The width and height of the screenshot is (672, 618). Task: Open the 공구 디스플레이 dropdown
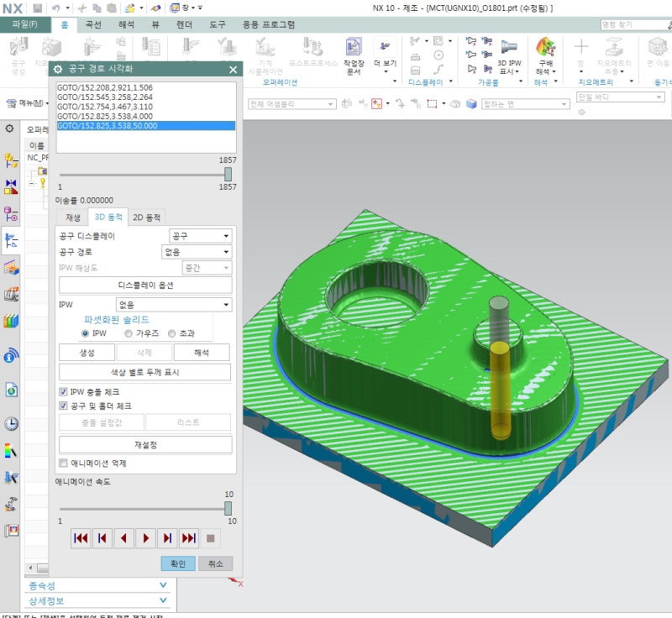(200, 236)
